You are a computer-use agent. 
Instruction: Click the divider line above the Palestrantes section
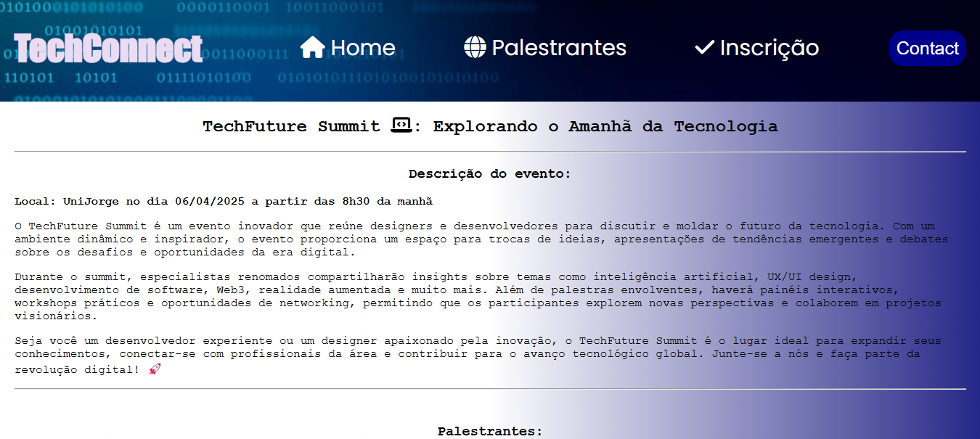coord(490,389)
